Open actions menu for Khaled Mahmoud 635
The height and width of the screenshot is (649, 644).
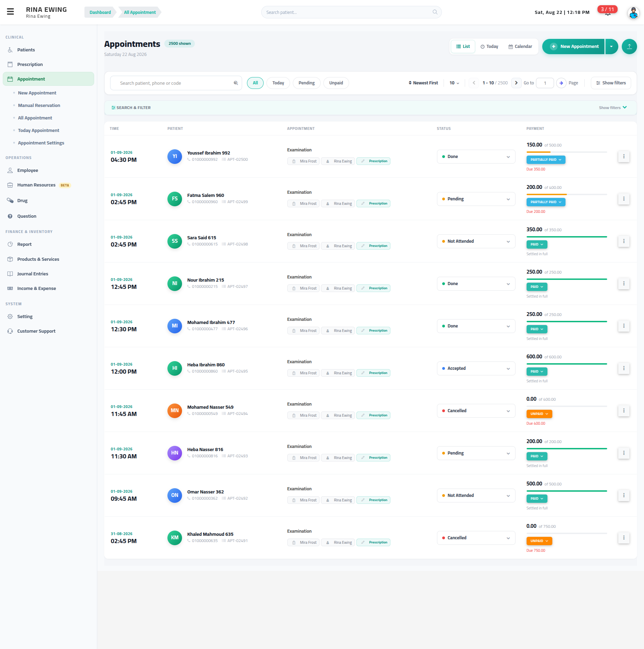coord(624,538)
